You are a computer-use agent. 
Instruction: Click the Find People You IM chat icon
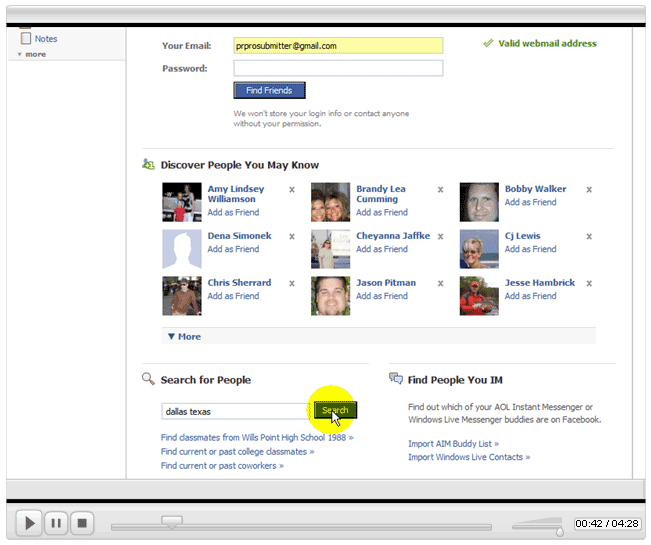[x=396, y=378]
